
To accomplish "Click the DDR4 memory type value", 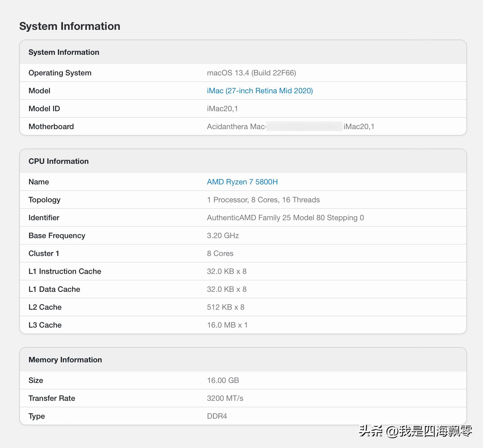I will (217, 416).
